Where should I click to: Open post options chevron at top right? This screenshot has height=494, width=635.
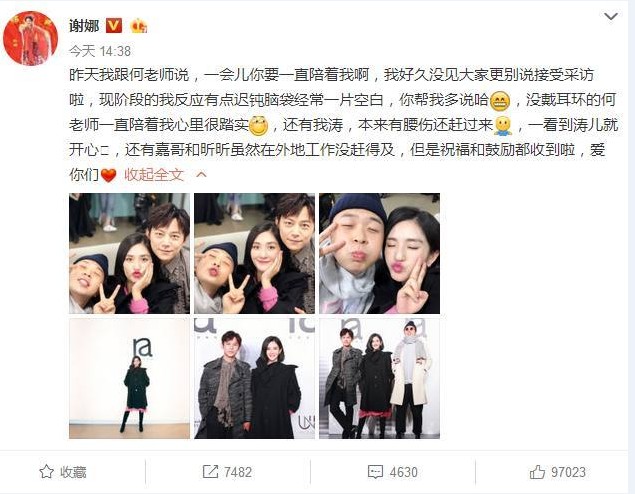[611, 17]
